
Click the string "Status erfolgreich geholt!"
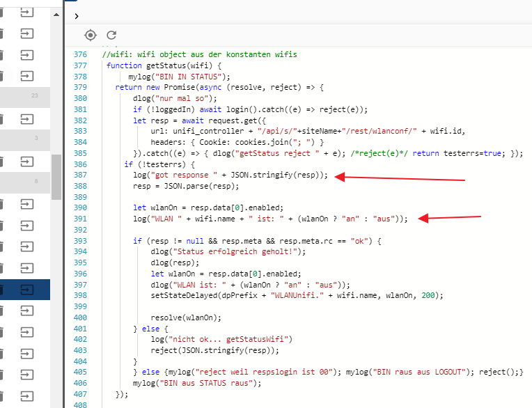point(235,251)
